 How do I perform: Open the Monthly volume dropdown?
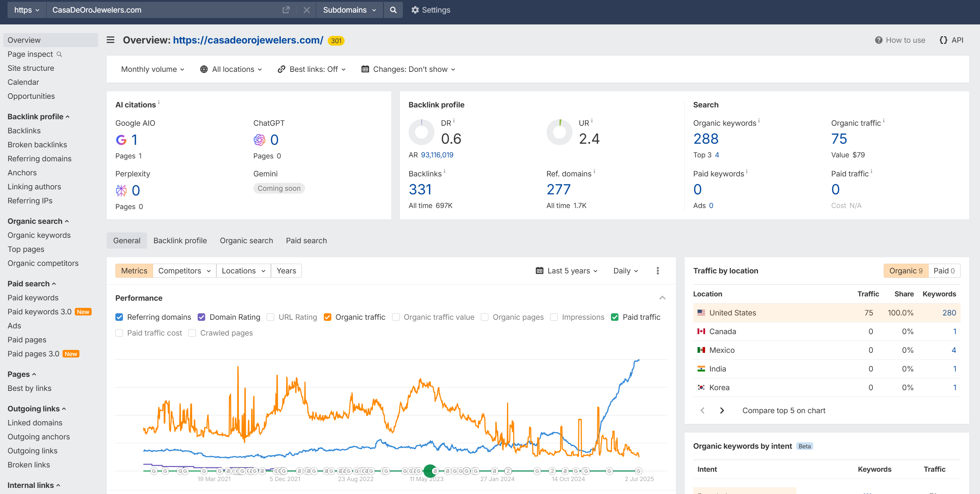pos(153,69)
